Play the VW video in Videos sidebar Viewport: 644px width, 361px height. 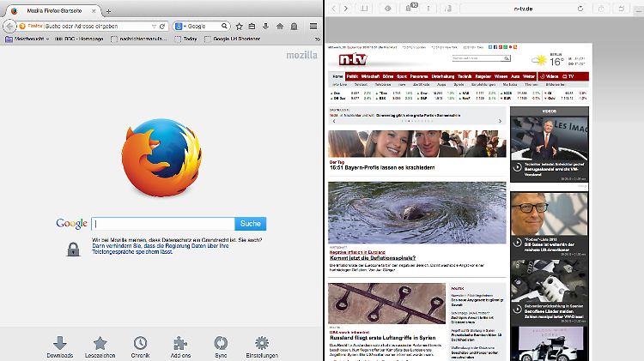click(550, 138)
